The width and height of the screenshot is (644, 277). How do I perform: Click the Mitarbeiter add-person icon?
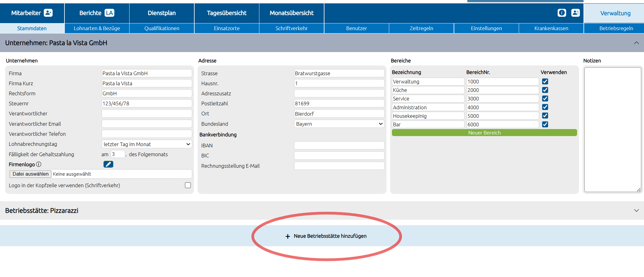(x=48, y=13)
